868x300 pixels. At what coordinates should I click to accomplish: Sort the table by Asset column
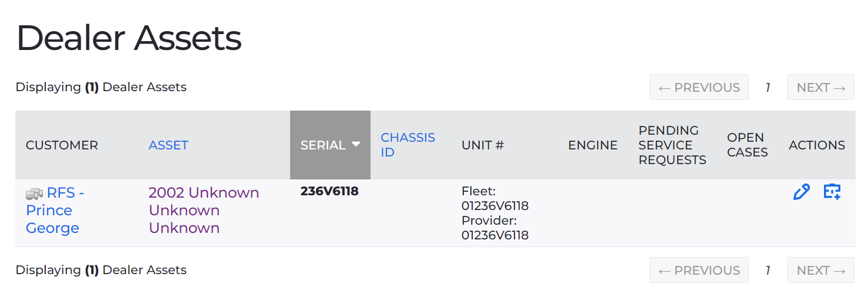169,145
